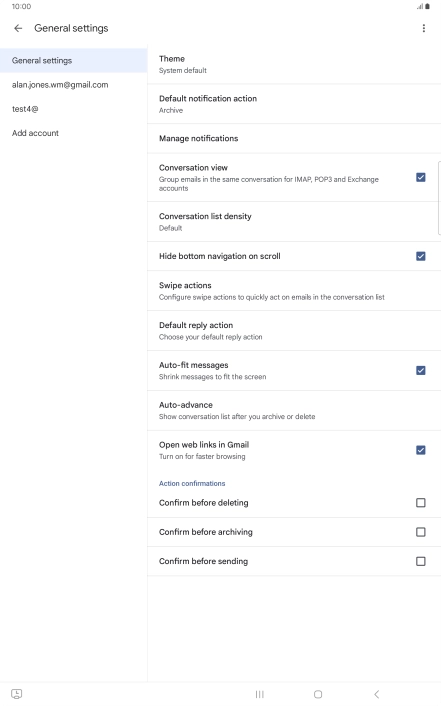Tap the home navigation button
This screenshot has width=441, height=706.
tap(318, 694)
